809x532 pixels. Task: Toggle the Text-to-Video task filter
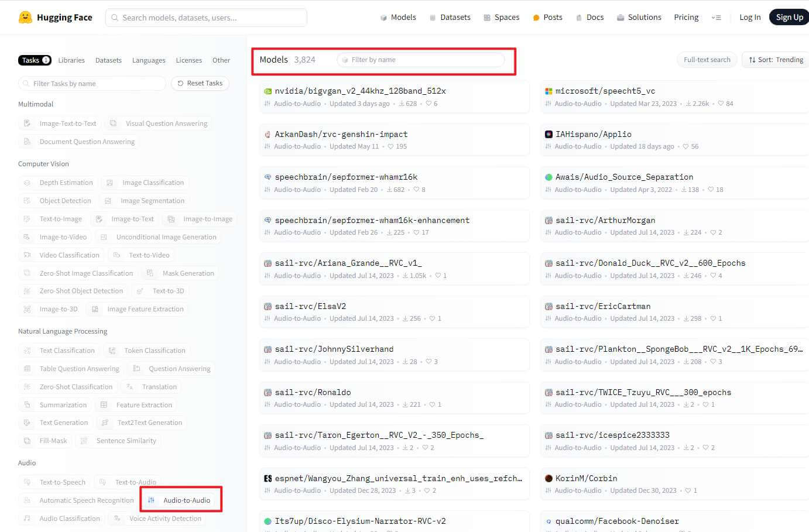point(140,255)
